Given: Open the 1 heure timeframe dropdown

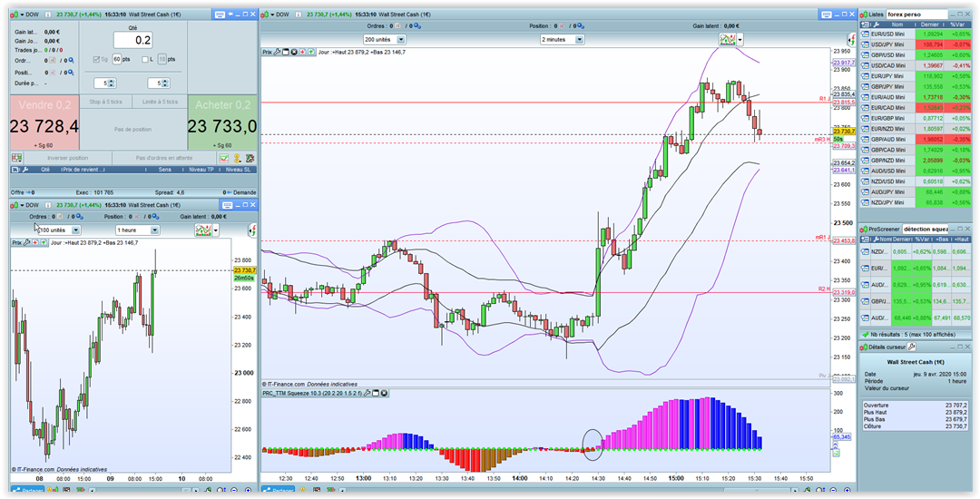Looking at the screenshot, I should 138,230.
